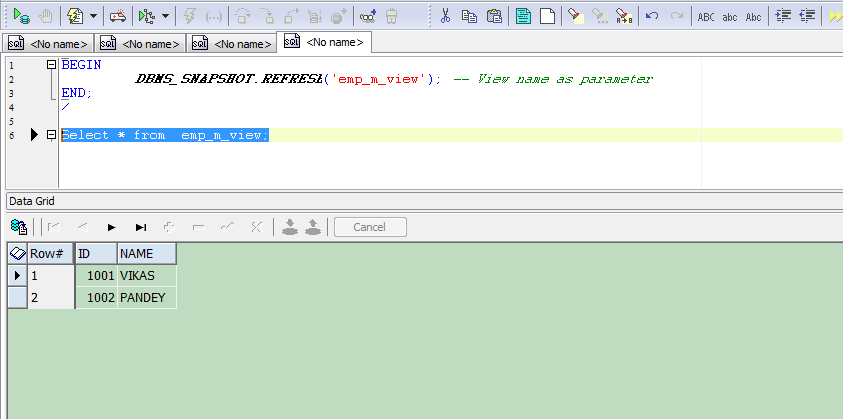Click the NAME column header
Image resolution: width=843 pixels, height=419 pixels.
(146, 254)
